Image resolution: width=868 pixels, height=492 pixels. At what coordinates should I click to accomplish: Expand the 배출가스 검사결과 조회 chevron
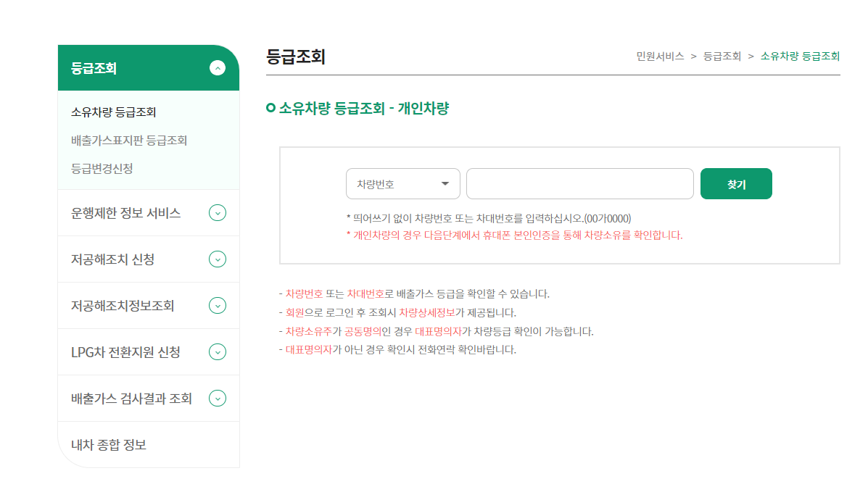coord(218,398)
